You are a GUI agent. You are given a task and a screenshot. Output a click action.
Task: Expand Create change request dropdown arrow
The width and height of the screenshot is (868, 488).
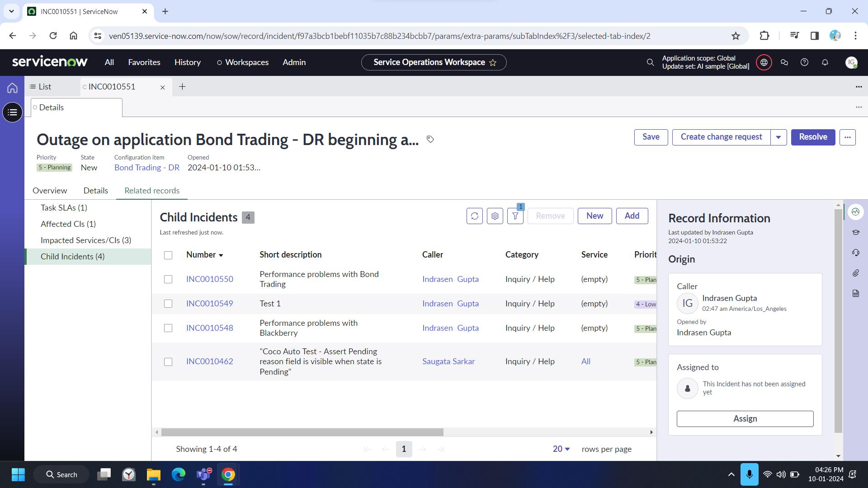(x=778, y=137)
